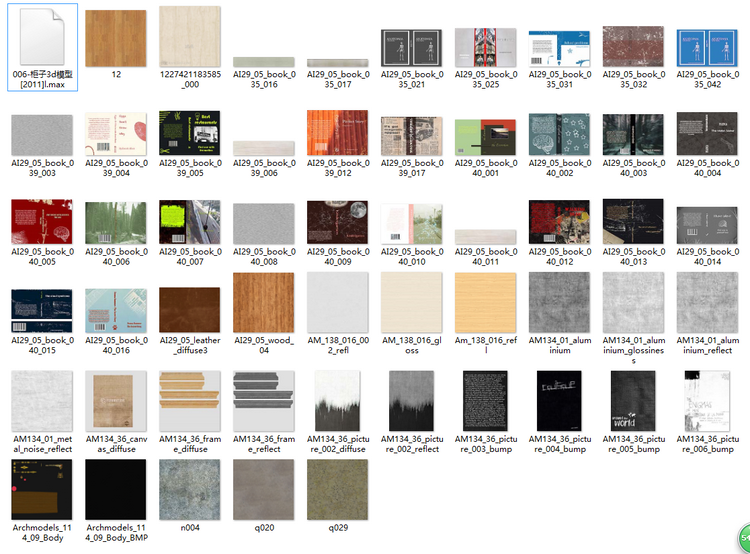The image size is (750, 554).
Task: Click AI29_05_book_040_003 thumbnail
Action: pos(633,134)
